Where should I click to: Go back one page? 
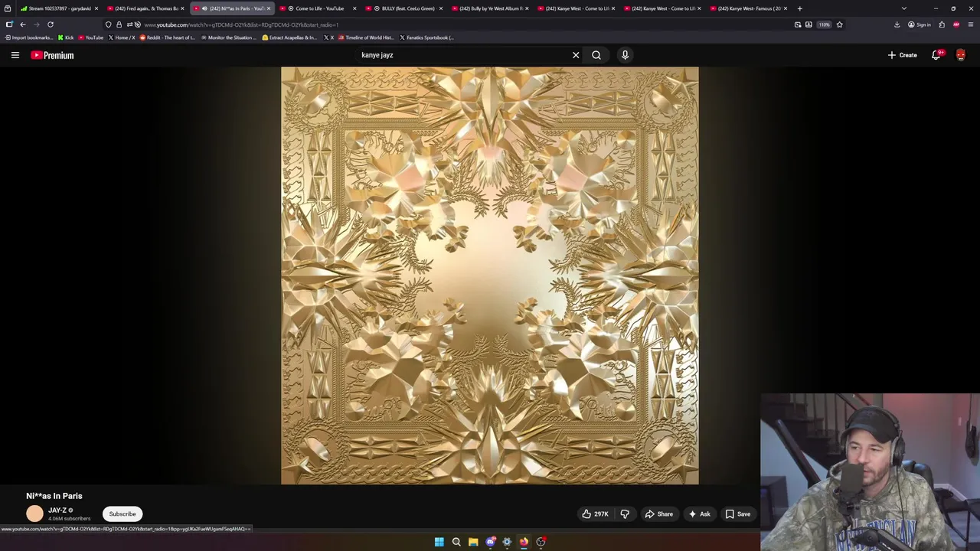(x=23, y=24)
